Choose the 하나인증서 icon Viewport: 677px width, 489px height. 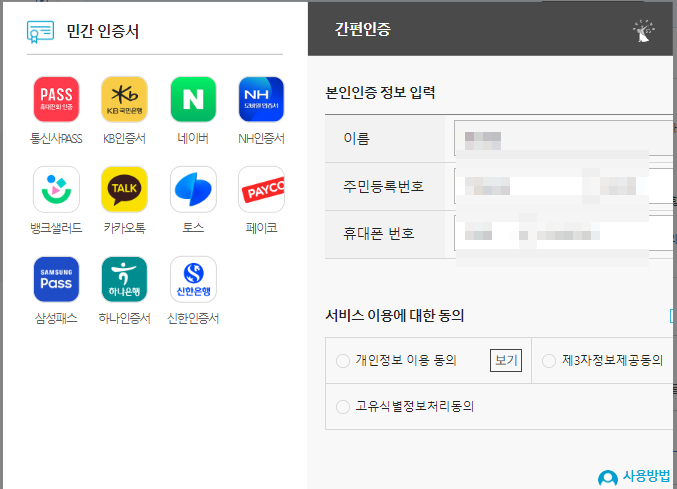(124, 279)
